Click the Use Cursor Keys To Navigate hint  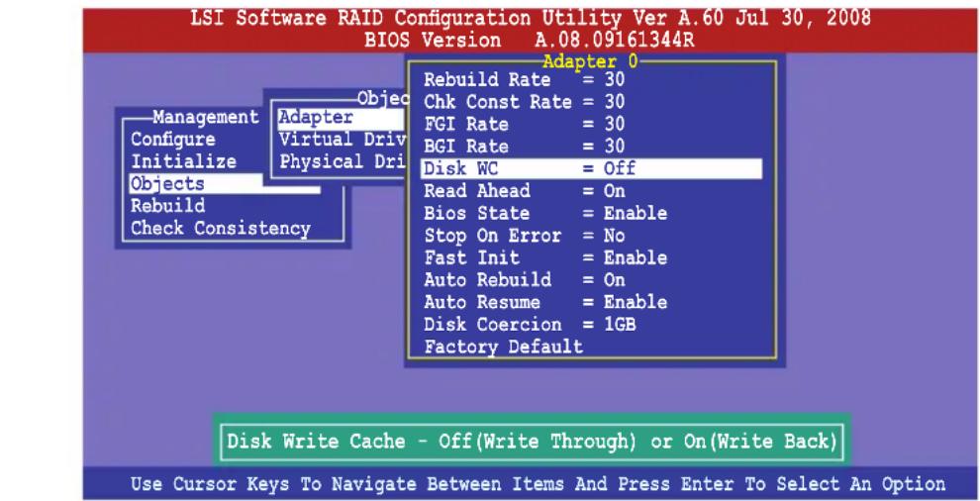538,484
